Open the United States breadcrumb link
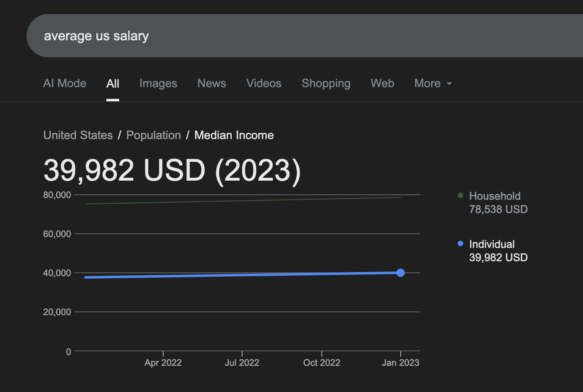The width and height of the screenshot is (583, 392). [78, 135]
